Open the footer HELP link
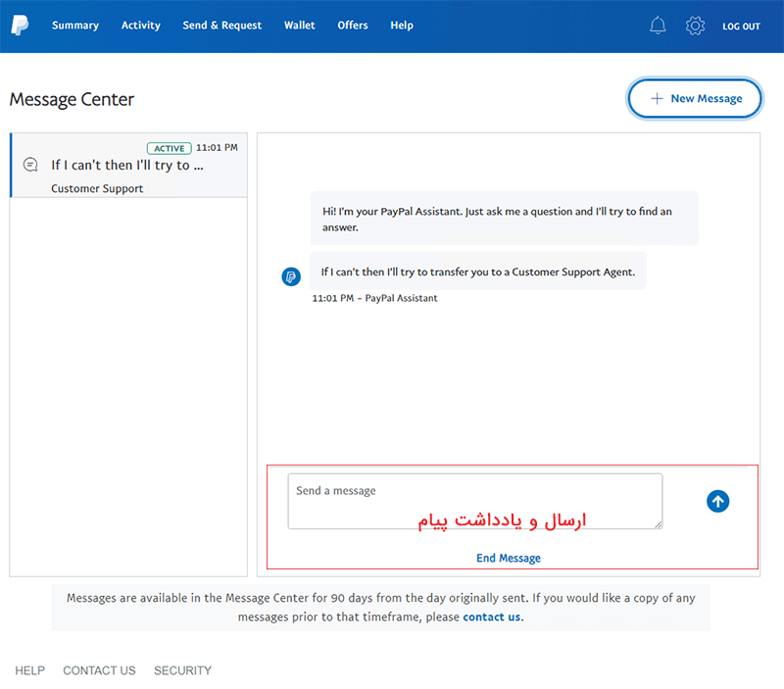This screenshot has width=784, height=689. (30, 670)
